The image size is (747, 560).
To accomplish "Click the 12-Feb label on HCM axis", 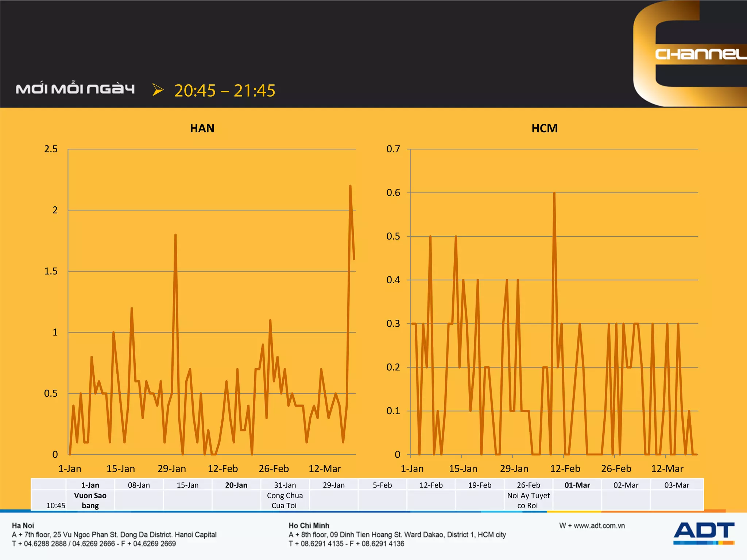I will (x=565, y=468).
